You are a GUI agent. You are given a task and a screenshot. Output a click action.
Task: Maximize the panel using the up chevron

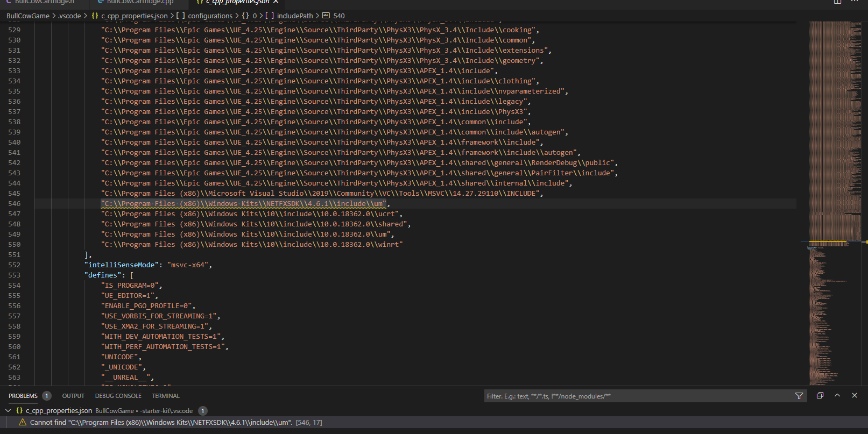click(x=837, y=395)
